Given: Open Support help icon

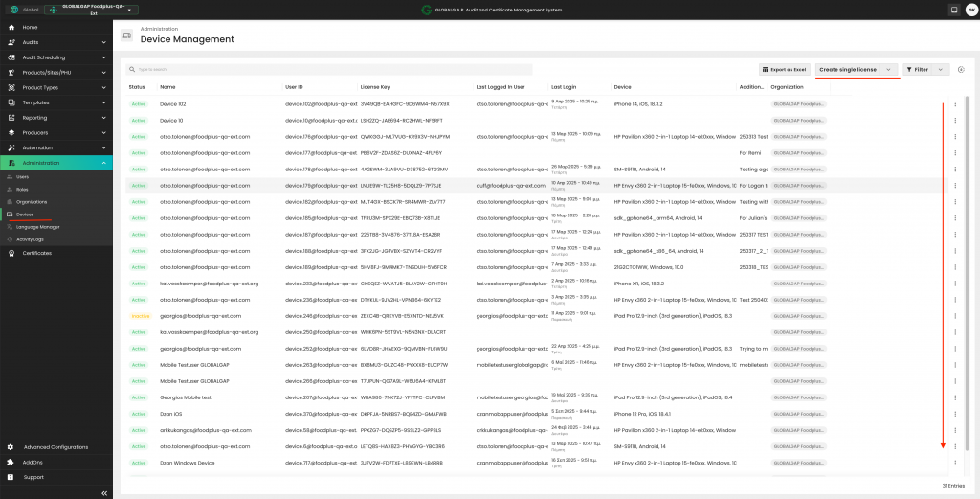Looking at the screenshot, I should pos(11,477).
